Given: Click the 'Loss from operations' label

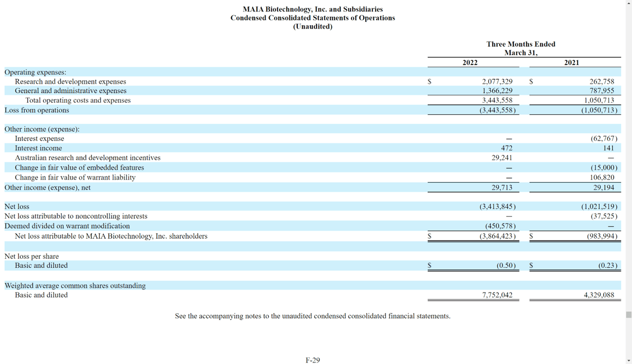Looking at the screenshot, I should [37, 110].
